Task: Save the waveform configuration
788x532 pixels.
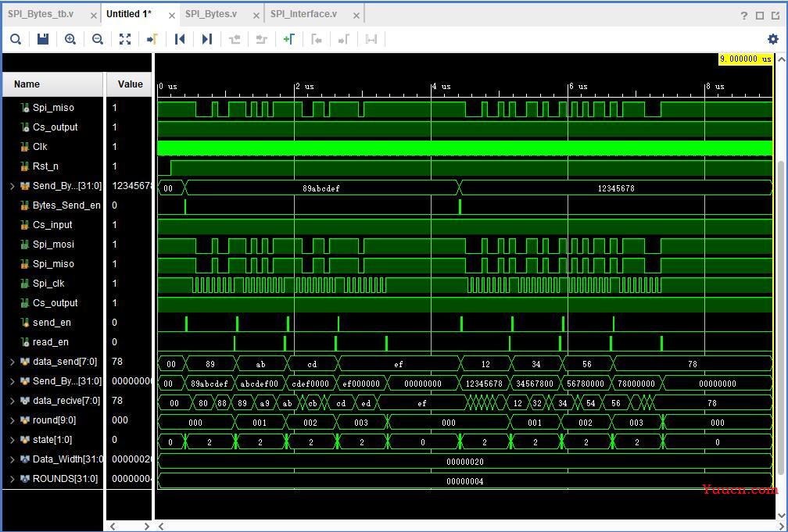Action: tap(43, 39)
